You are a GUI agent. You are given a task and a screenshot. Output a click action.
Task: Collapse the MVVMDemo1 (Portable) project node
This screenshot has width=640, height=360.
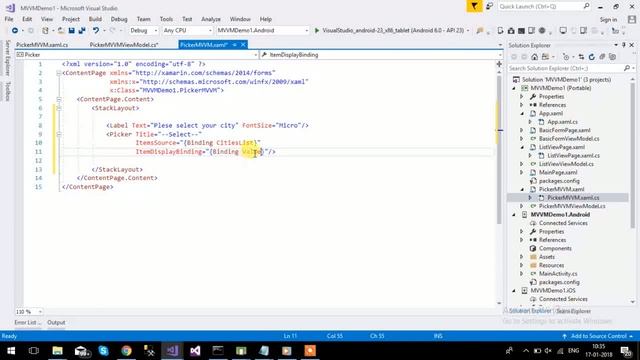[514, 88]
